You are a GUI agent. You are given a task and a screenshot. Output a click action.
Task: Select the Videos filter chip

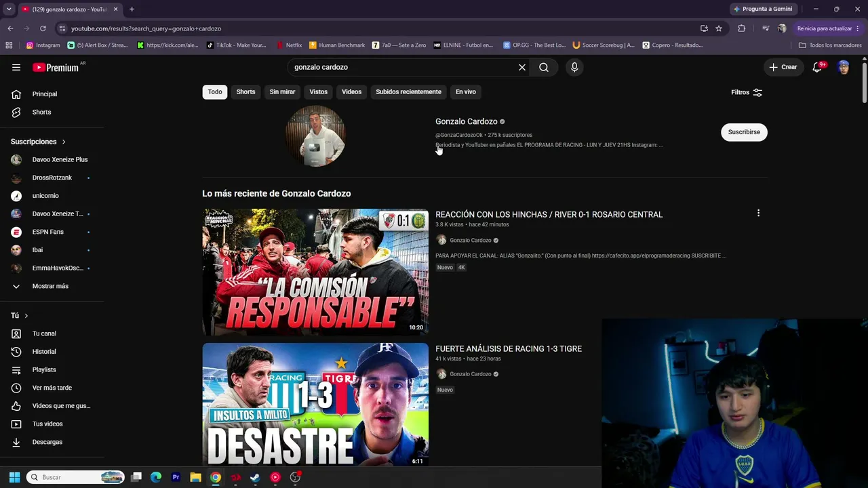[351, 92]
